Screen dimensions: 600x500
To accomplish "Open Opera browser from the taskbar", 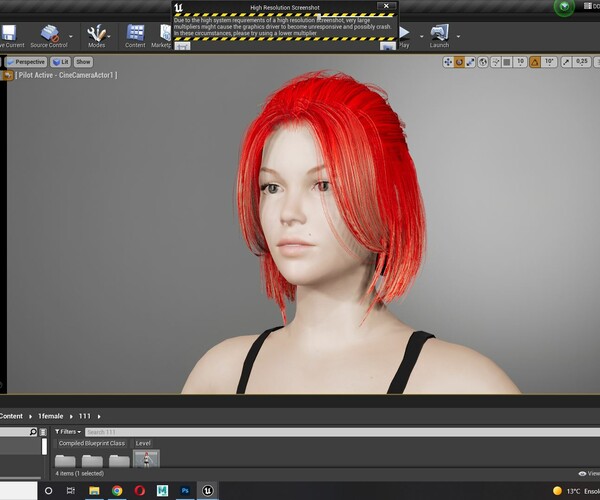I will click(140, 491).
